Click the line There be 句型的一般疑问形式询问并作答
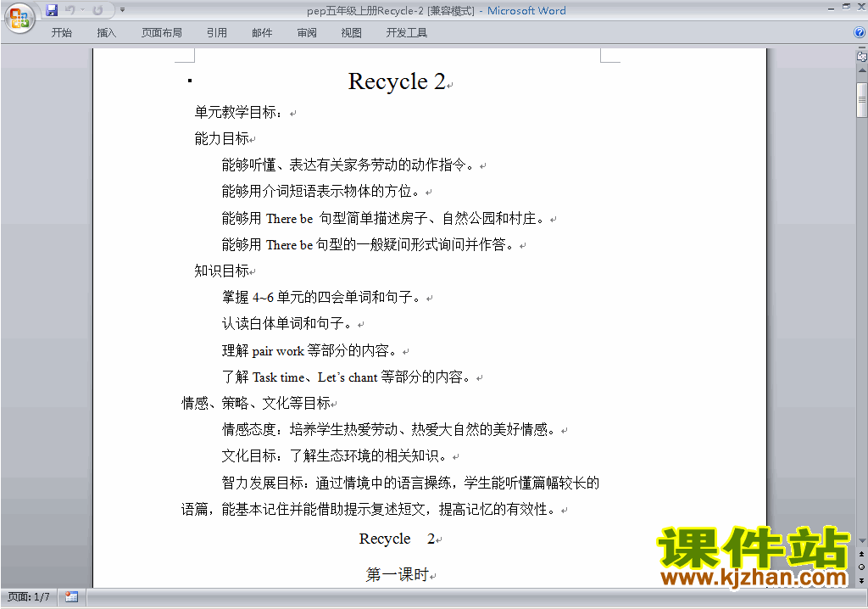This screenshot has height=609, width=868. tap(368, 244)
